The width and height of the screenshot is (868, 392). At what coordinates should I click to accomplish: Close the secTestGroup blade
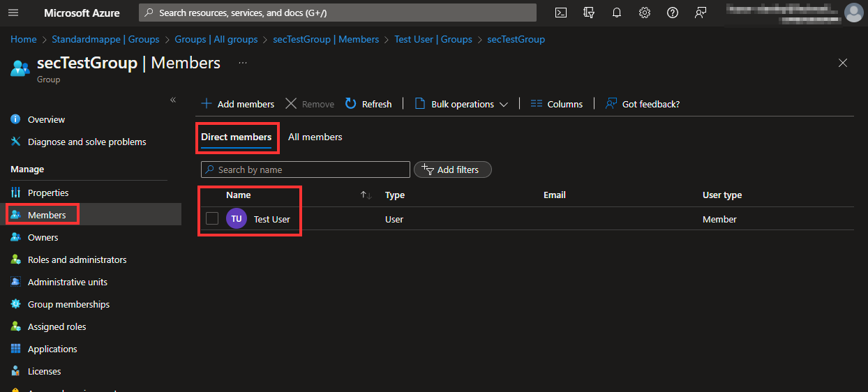click(843, 63)
